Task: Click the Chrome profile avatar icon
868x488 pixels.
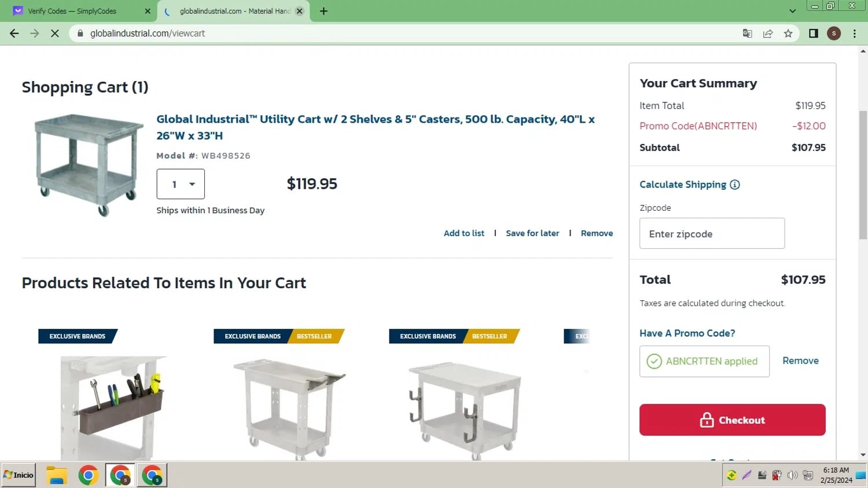Action: 833,34
